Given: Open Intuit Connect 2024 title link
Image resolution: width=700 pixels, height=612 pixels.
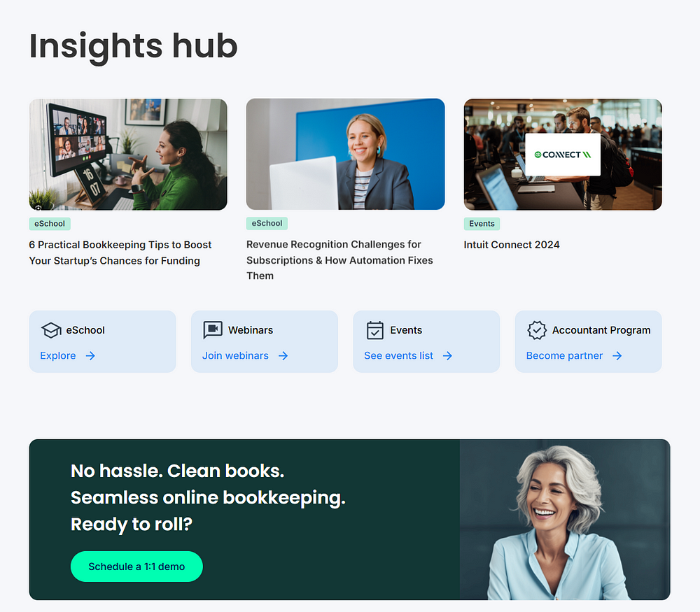Looking at the screenshot, I should pos(512,245).
